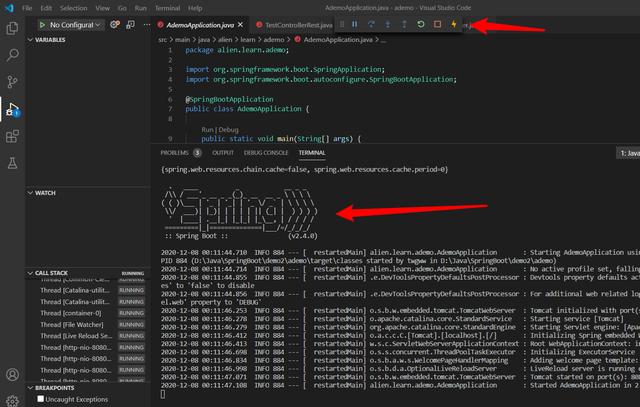Click line number 7 gutter
Screen dimensions: 640x407
170,109
